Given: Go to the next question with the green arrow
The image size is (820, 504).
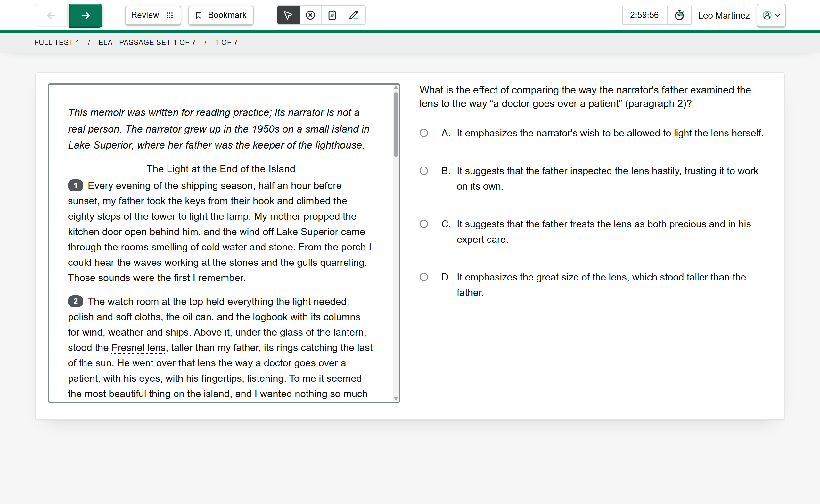Looking at the screenshot, I should point(86,15).
